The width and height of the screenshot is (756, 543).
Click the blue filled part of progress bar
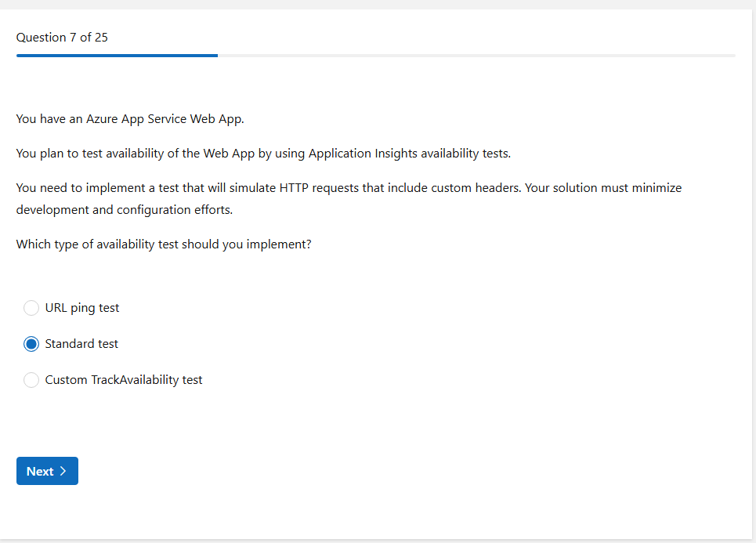pyautogui.click(x=117, y=56)
